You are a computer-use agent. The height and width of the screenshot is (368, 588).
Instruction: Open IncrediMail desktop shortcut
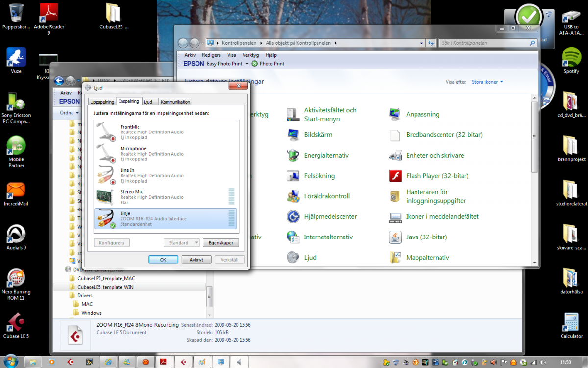[x=16, y=194]
